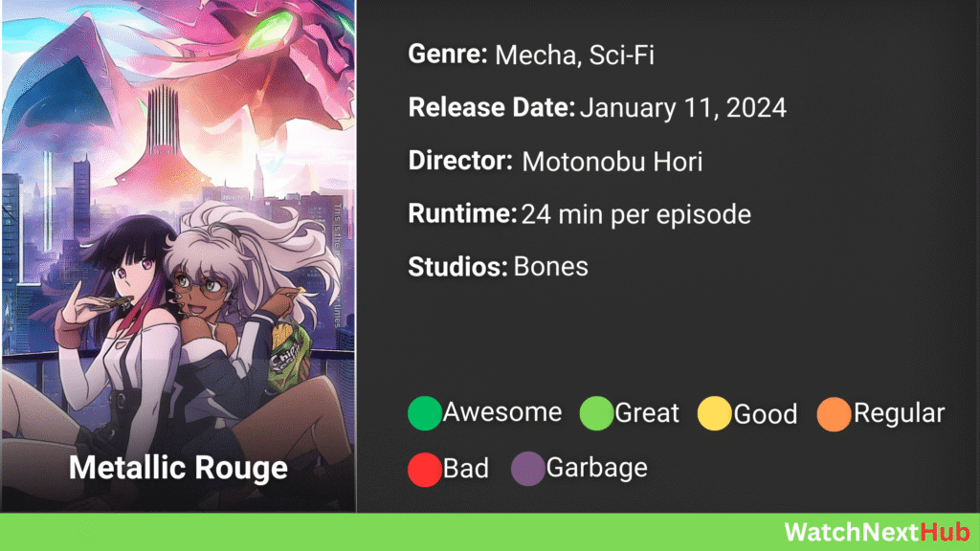Select the light green Great circle
Image resolution: width=980 pixels, height=551 pixels.
(596, 413)
